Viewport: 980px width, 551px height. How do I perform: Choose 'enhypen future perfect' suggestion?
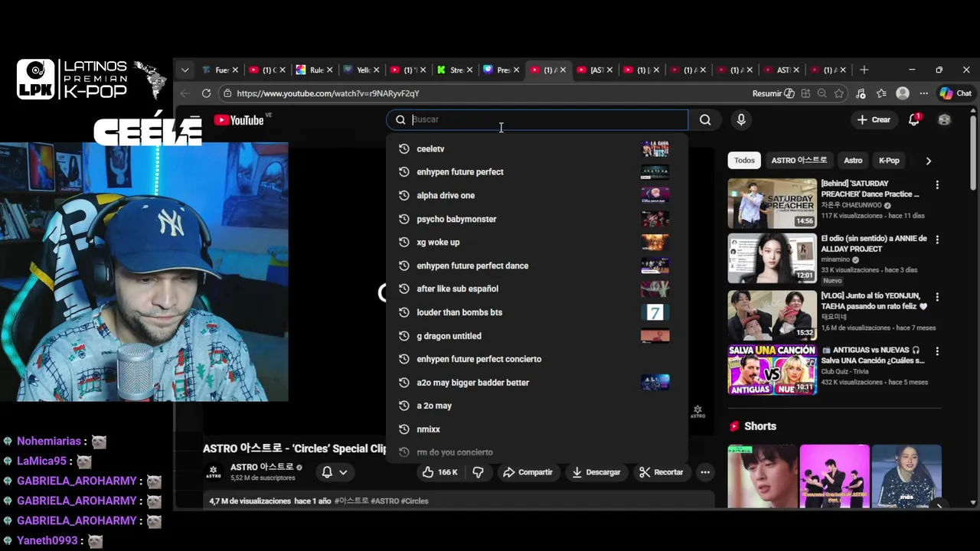536,172
